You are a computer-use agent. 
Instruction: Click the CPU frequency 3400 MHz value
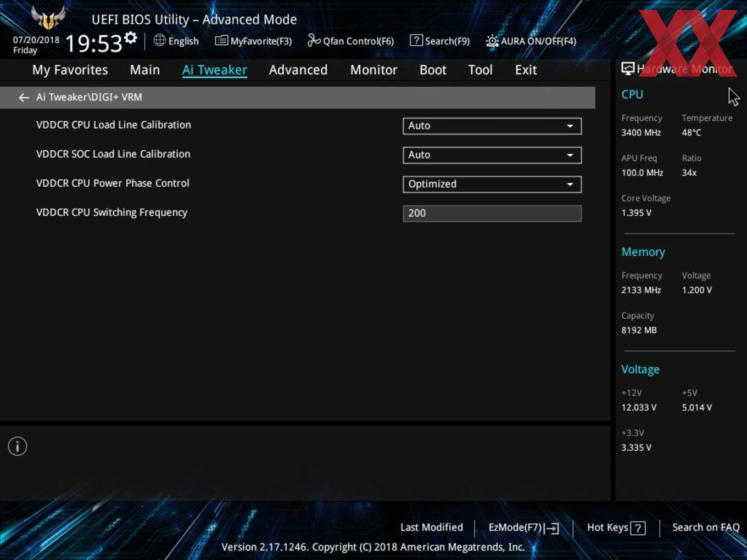(641, 132)
